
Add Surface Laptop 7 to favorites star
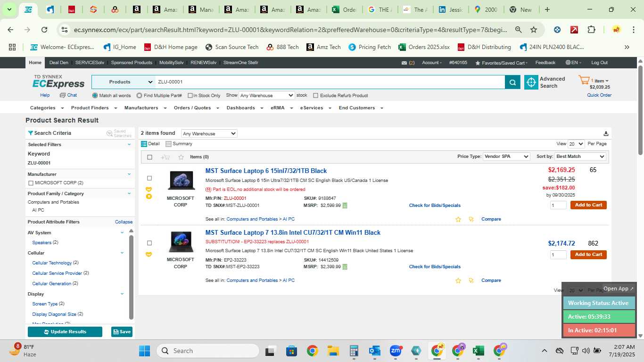click(458, 280)
